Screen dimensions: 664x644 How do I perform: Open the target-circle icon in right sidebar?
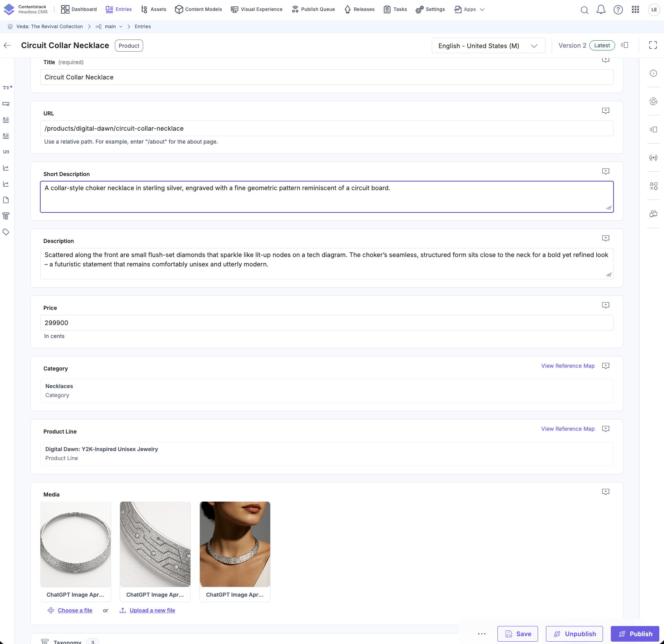click(x=653, y=101)
